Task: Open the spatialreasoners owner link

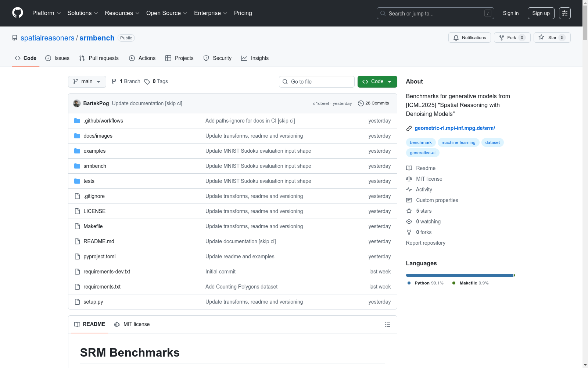Action: coord(47,38)
